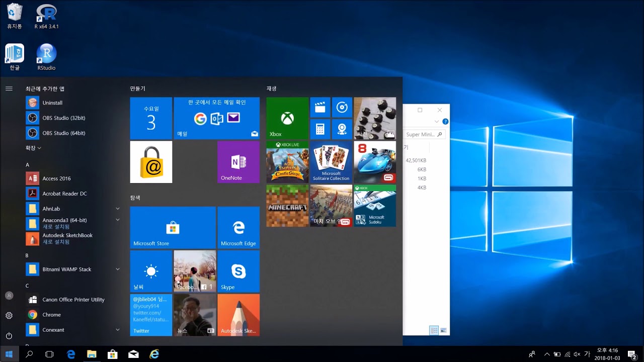Open the Weather tile
The width and height of the screenshot is (644, 362).
(x=151, y=271)
